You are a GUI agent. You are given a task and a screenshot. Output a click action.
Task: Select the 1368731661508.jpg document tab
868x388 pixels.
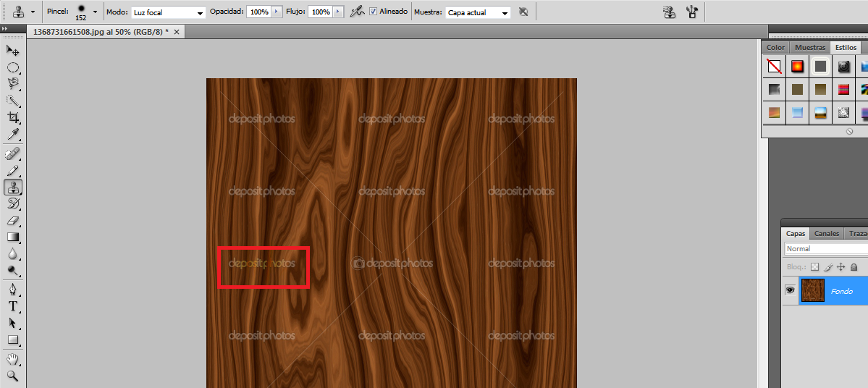101,32
